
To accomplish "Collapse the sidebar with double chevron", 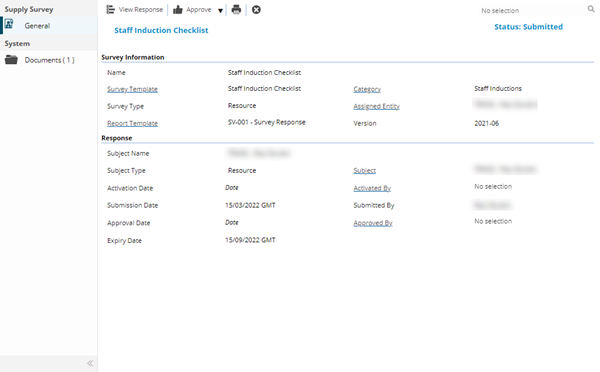I will tap(90, 363).
